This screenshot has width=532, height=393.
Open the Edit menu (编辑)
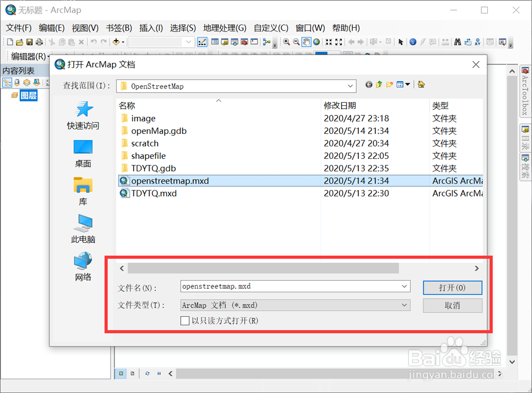(52, 28)
